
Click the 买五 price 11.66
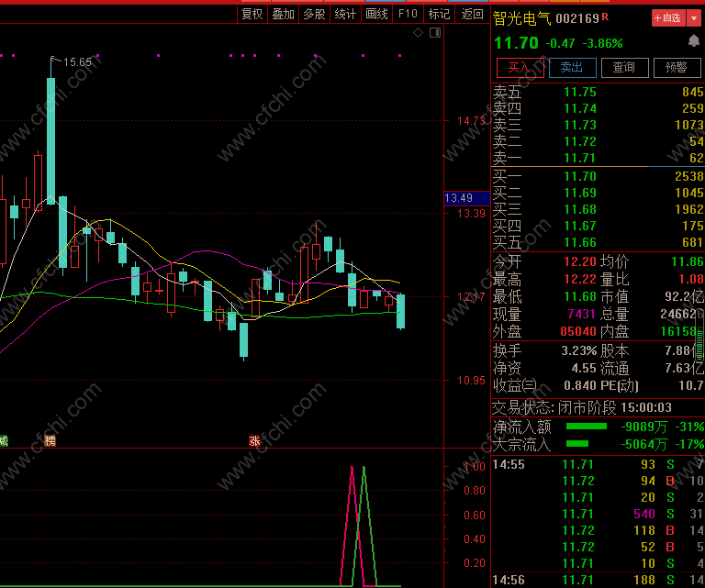coord(580,242)
